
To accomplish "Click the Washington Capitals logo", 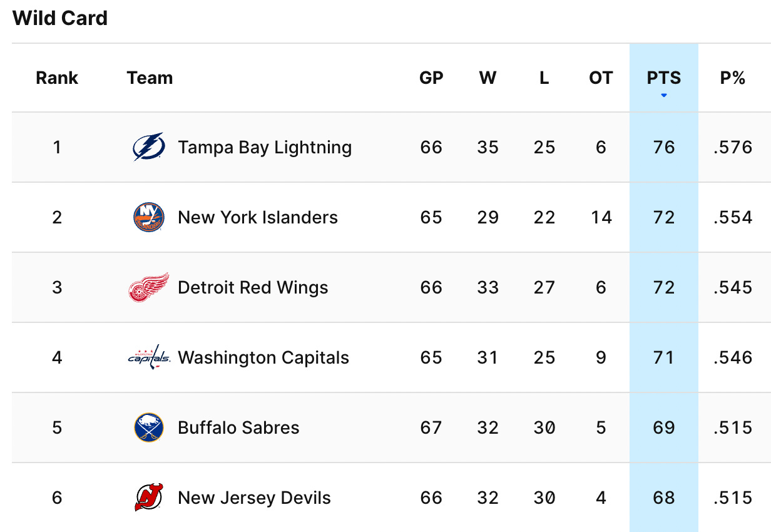I will 149,357.
